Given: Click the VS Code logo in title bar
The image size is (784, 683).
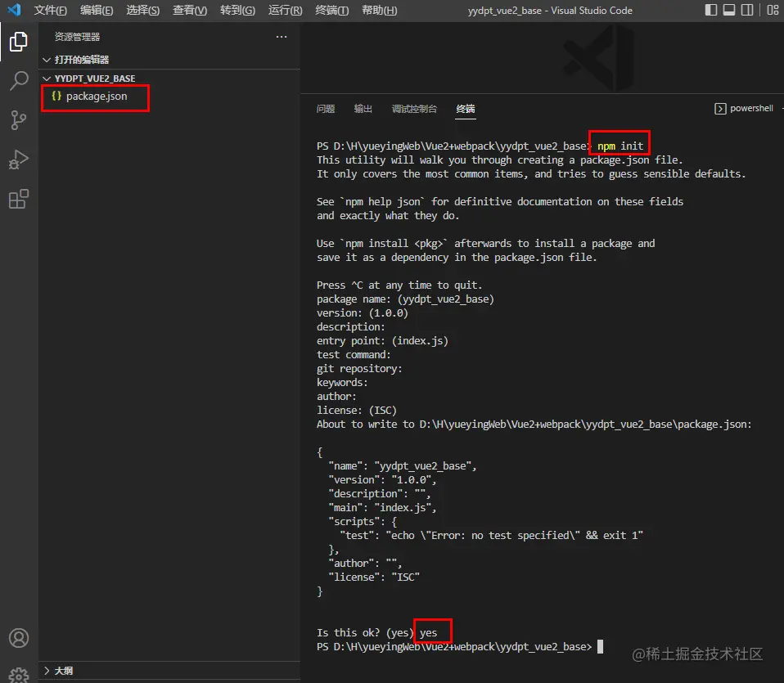Looking at the screenshot, I should click(x=14, y=10).
